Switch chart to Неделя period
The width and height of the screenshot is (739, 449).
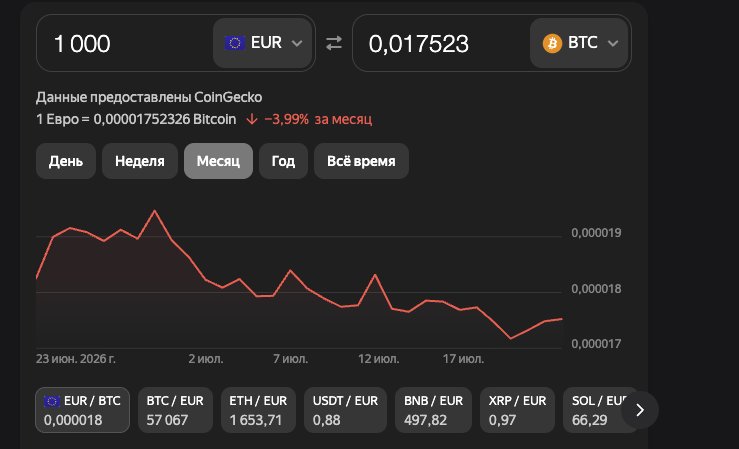(x=140, y=161)
